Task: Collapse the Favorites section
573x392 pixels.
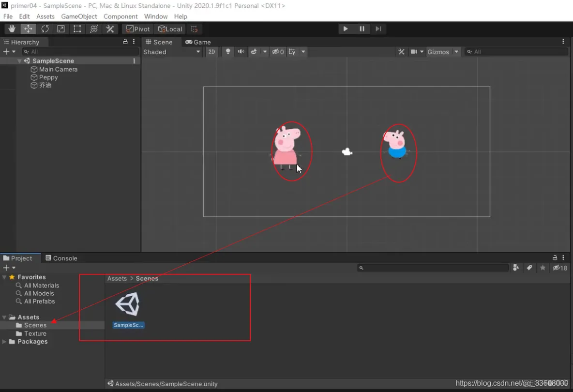Action: coord(4,277)
